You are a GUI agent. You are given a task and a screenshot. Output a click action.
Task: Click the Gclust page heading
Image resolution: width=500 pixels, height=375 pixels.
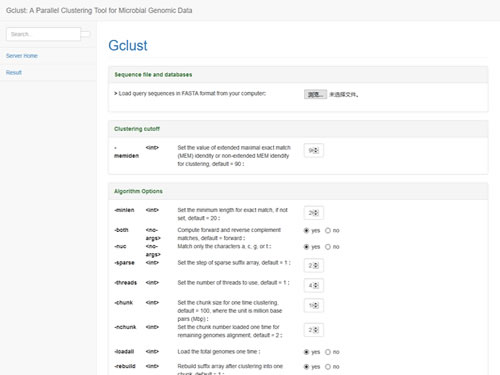128,45
